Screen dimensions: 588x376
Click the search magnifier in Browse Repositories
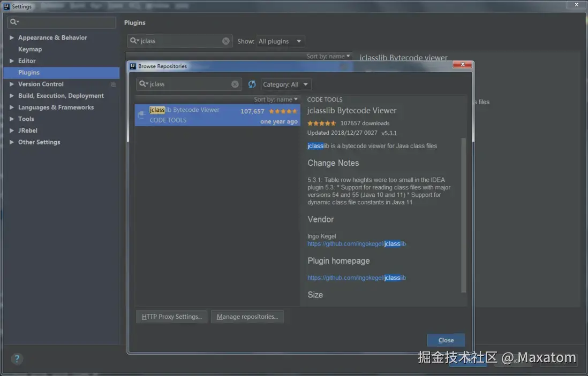tap(144, 84)
